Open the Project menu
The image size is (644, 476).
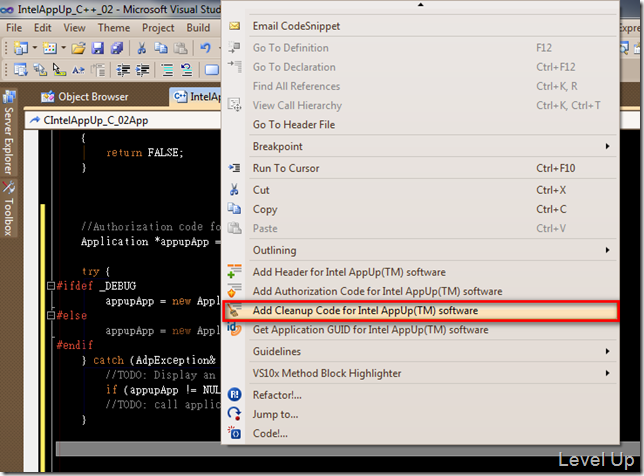point(158,28)
